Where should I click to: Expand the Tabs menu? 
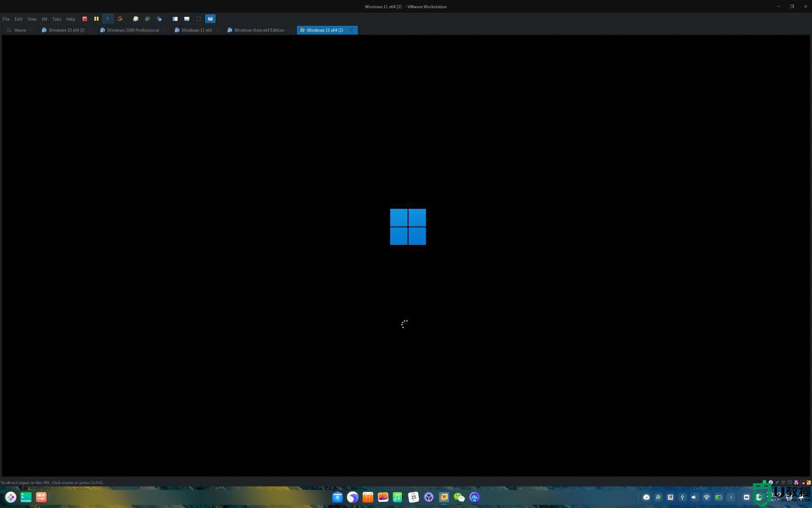click(57, 19)
